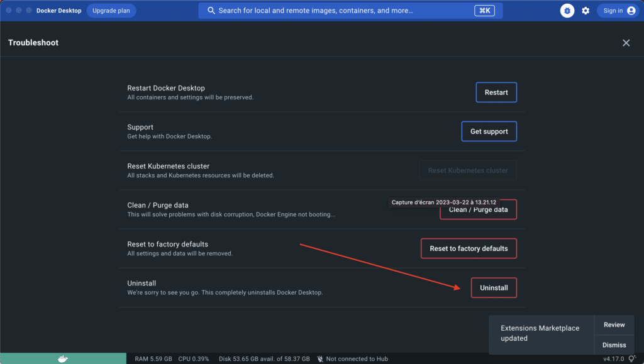Open the bug report troubleshoot icon
644x364 pixels.
click(567, 11)
